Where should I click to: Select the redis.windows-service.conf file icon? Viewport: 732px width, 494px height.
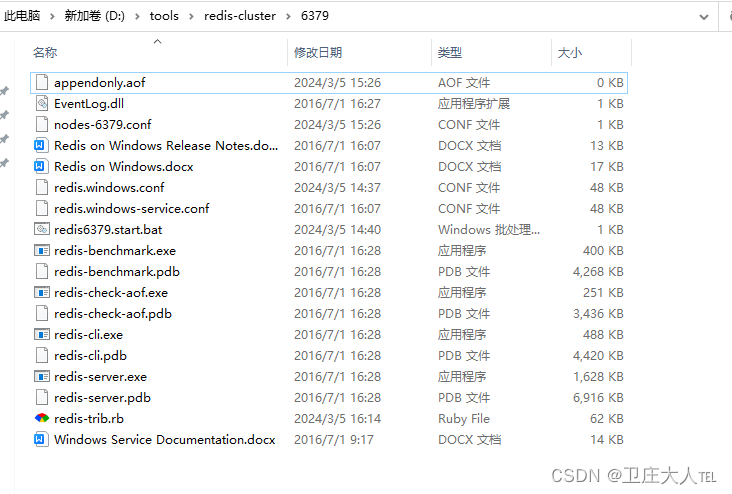[42, 209]
